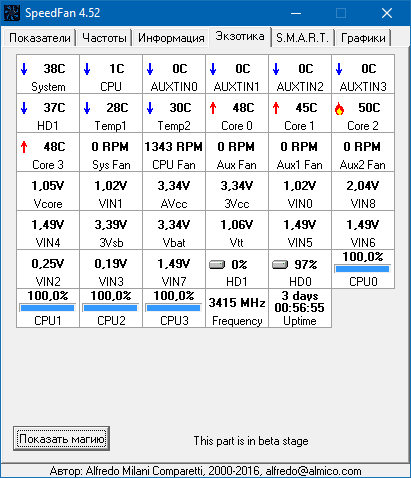
Task: Click the VIN6 voltage cell
Action: pyautogui.click(x=363, y=230)
